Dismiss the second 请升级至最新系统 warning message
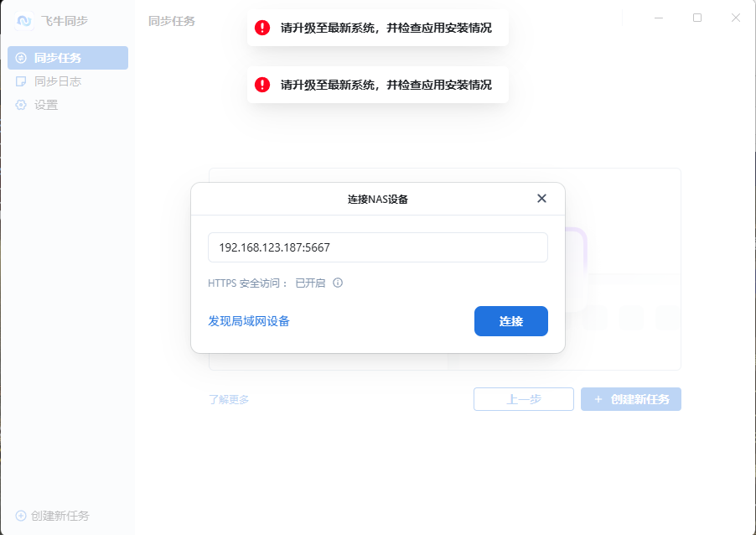This screenshot has height=535, width=756. click(x=377, y=85)
